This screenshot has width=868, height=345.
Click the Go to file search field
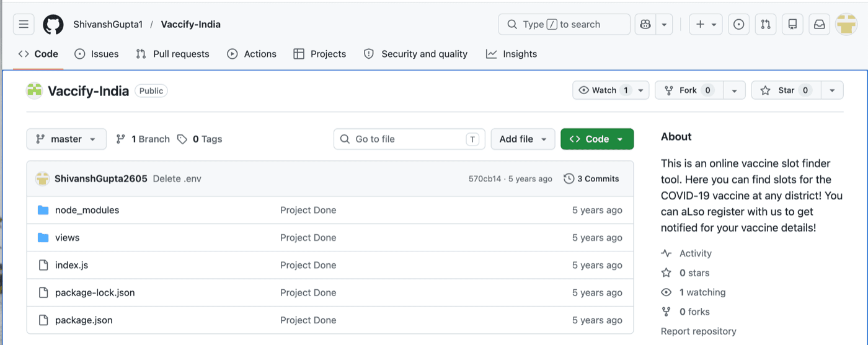pos(409,139)
